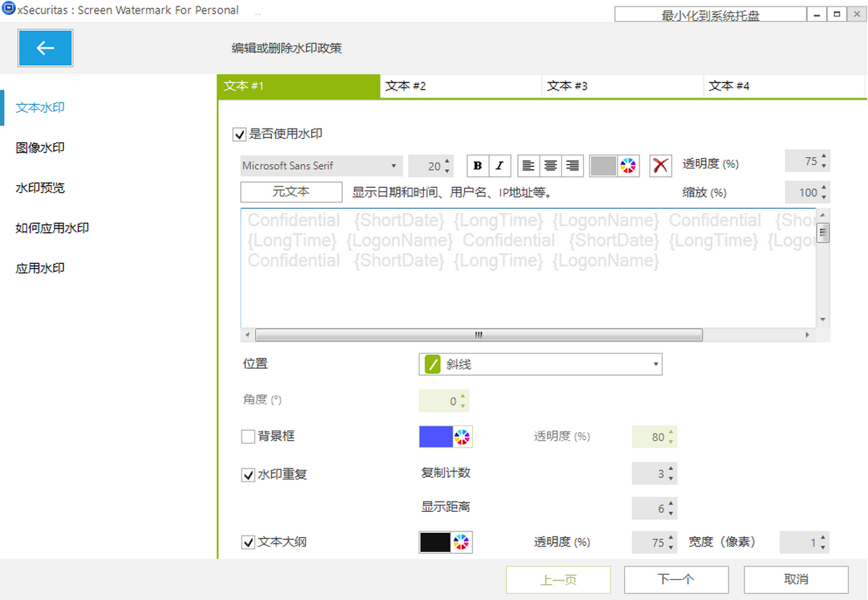The image size is (868, 600).
Task: Click the 缩放 (%) value field
Action: click(x=807, y=192)
